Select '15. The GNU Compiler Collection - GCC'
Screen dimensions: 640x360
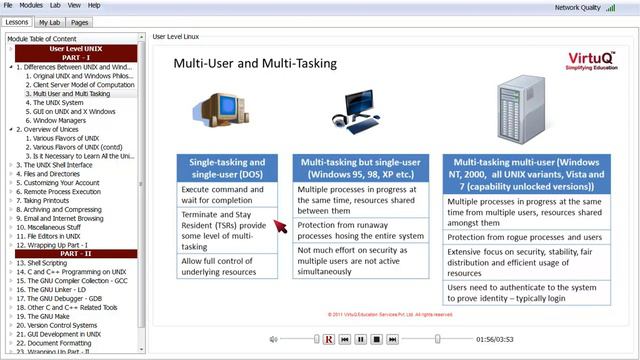tap(72, 281)
